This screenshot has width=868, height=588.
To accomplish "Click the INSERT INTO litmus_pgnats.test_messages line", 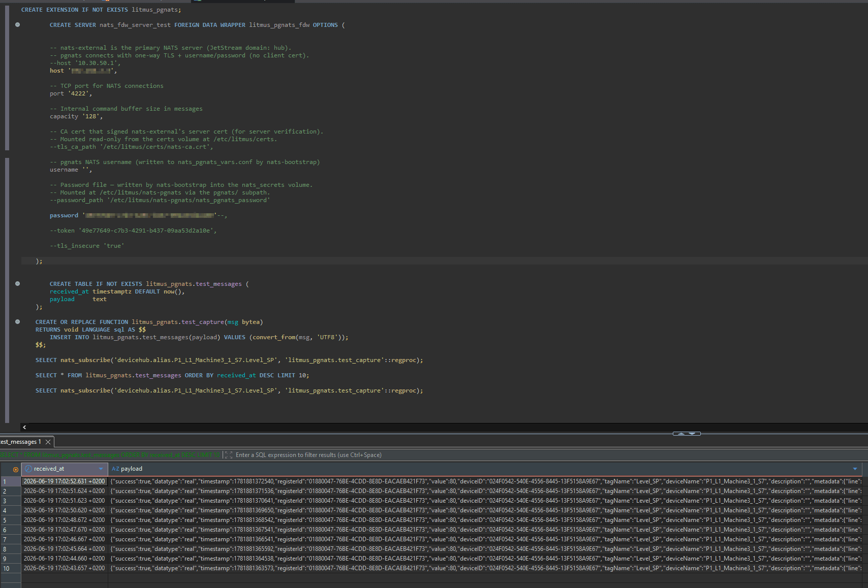I will pos(199,337).
